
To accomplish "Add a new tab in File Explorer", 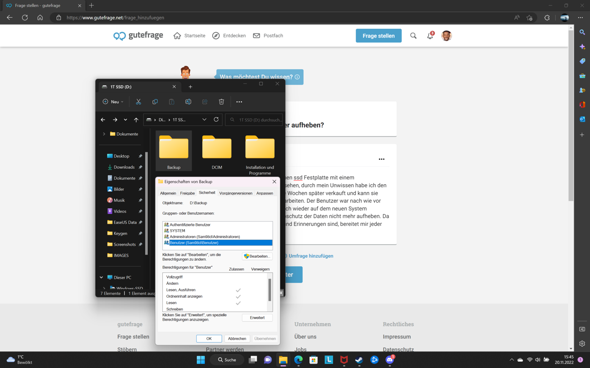I will (190, 87).
